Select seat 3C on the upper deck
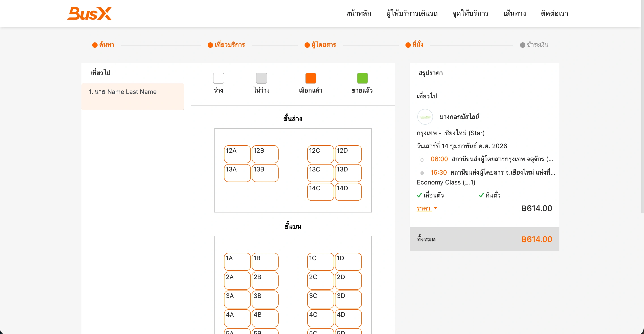Screen dimensions: 644x334 pos(320,299)
